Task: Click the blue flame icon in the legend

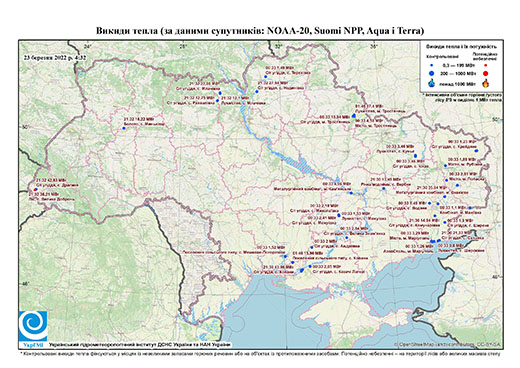Action: pos(432,83)
